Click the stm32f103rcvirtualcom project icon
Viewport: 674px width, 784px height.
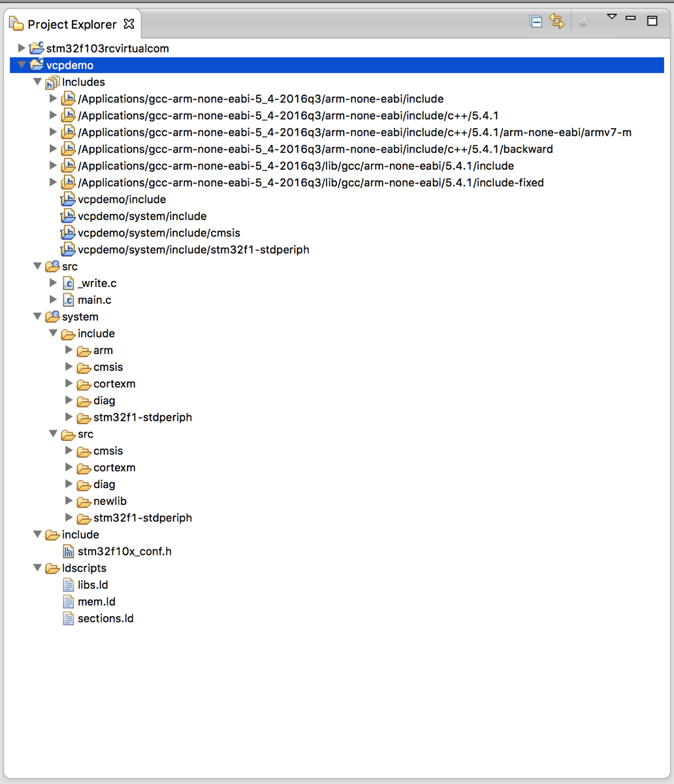(x=37, y=48)
